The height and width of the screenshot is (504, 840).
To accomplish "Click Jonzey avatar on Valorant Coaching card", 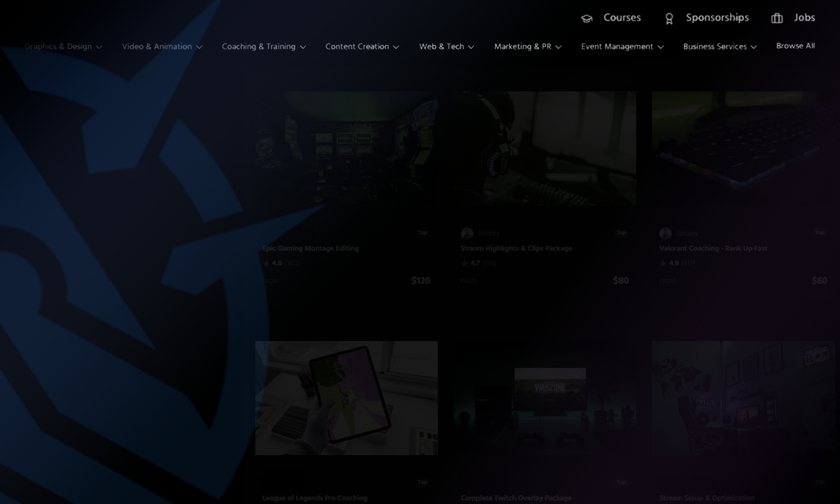I will tap(665, 234).
